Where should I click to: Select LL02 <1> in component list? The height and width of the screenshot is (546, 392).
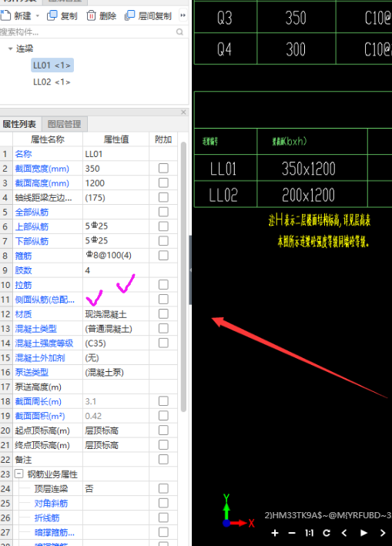(52, 82)
